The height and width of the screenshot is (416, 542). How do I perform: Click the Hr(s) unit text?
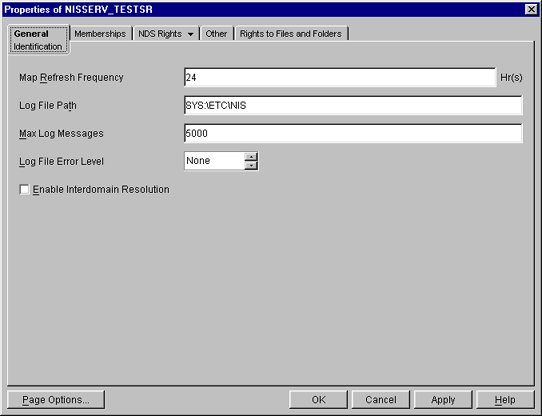click(511, 77)
